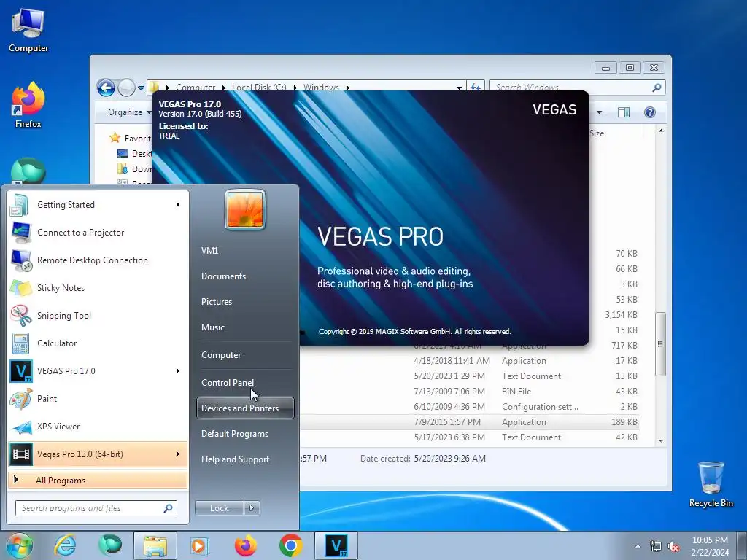Open Change your view dropdown arrow
Screen dimensions: 747x560
pos(599,112)
